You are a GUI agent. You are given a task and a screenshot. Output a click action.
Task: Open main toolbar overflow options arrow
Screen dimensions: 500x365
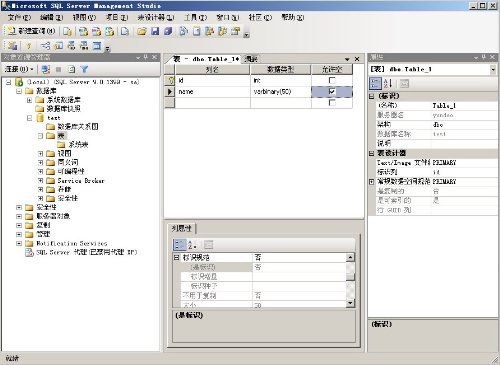click(246, 35)
